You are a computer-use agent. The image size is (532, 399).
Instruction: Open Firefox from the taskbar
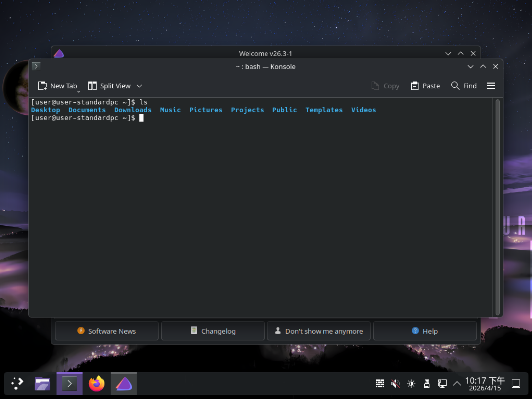[97, 383]
